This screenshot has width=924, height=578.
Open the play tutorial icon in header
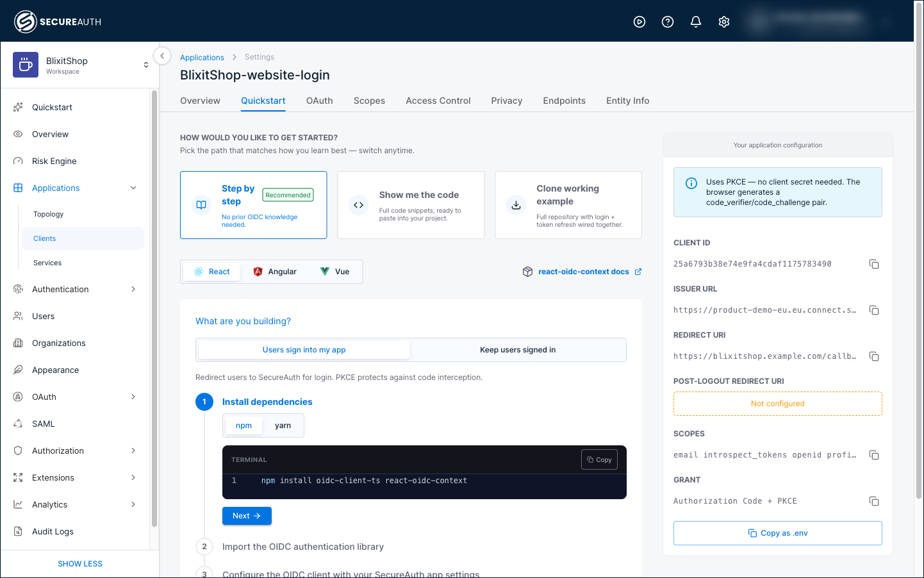tap(639, 22)
